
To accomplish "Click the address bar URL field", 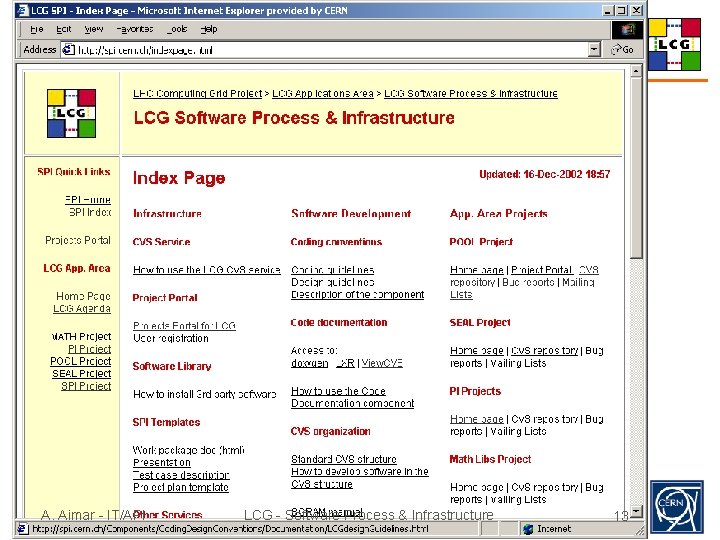I will (324, 50).
